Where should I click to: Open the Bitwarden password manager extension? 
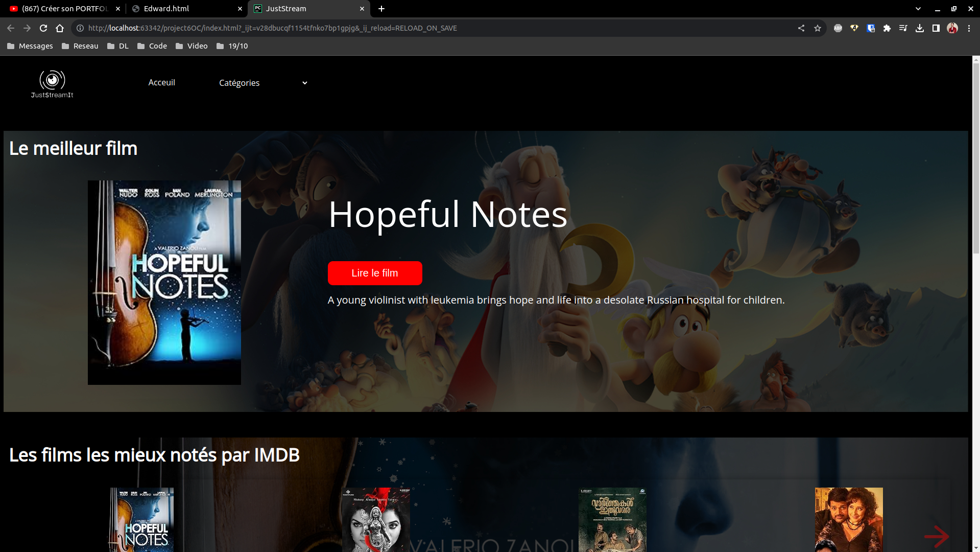(871, 28)
